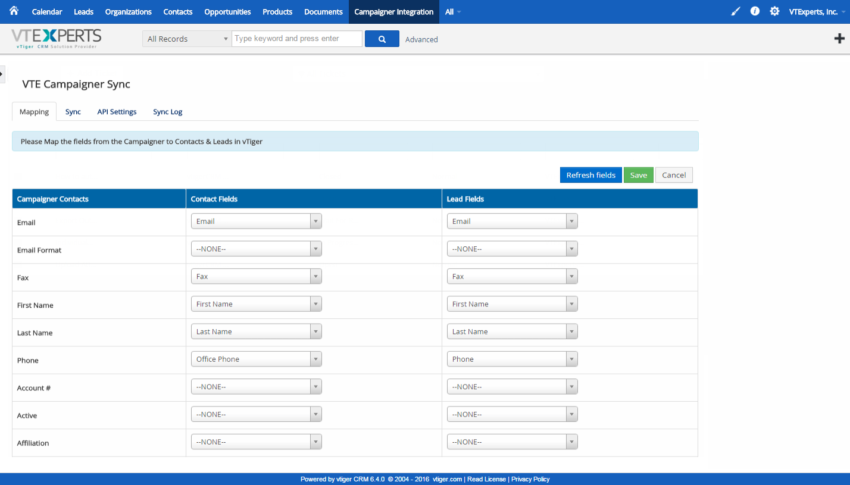Open the Opportunities module

(227, 12)
